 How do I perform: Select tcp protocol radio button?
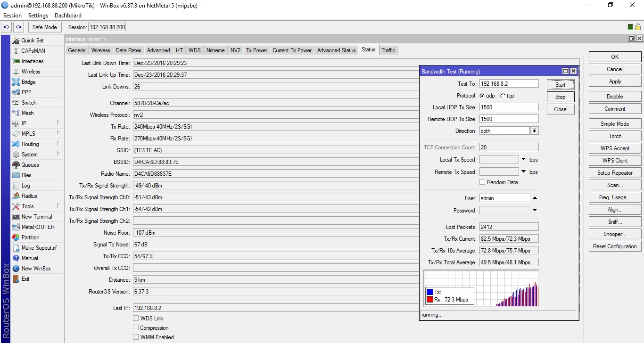tap(503, 96)
